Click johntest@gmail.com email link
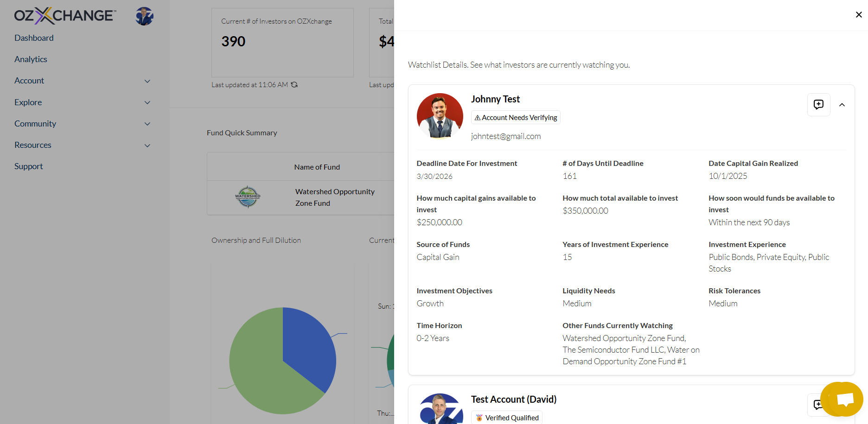Image resolution: width=868 pixels, height=424 pixels. tap(506, 136)
